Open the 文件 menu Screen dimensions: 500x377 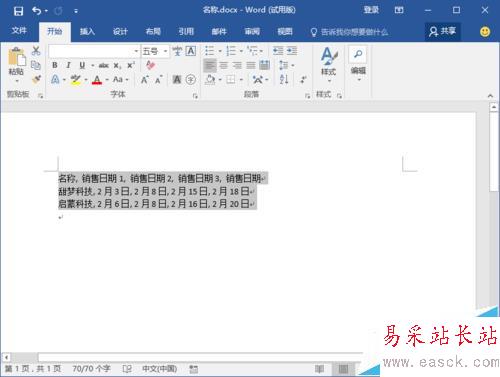(19, 31)
